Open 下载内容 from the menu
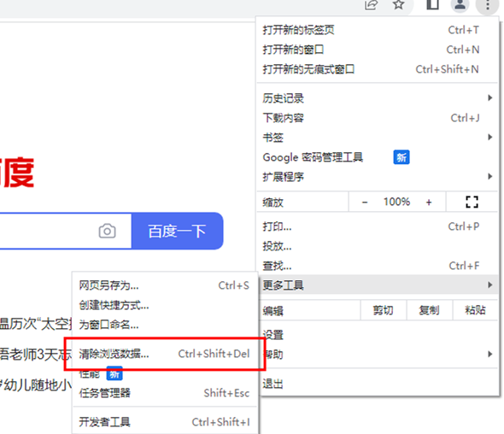The image size is (504, 434). tap(378, 118)
